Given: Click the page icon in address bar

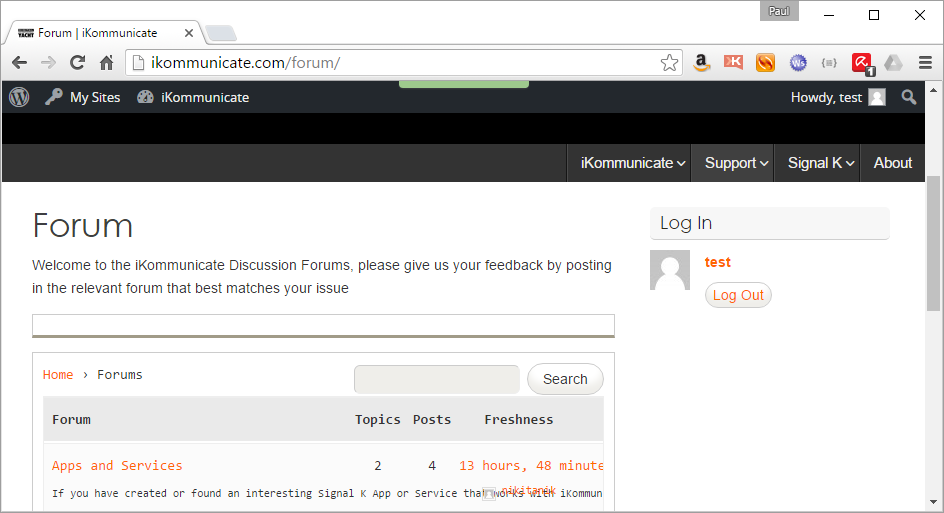Looking at the screenshot, I should (x=138, y=63).
